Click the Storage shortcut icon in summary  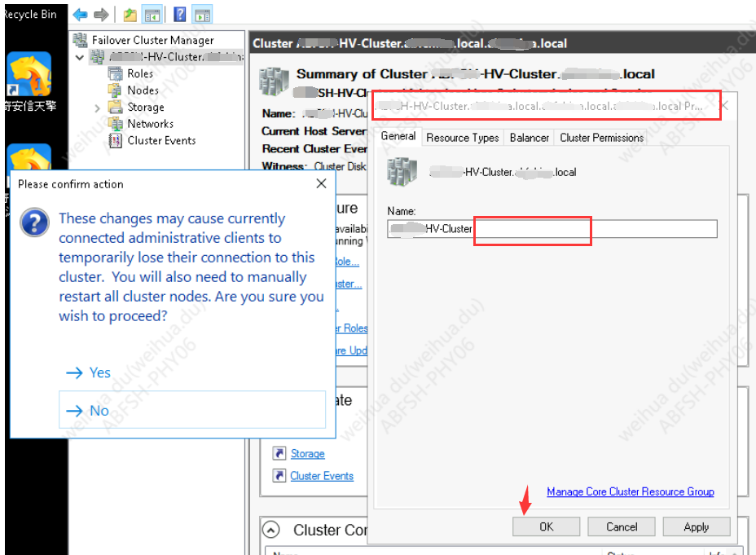tap(279, 453)
